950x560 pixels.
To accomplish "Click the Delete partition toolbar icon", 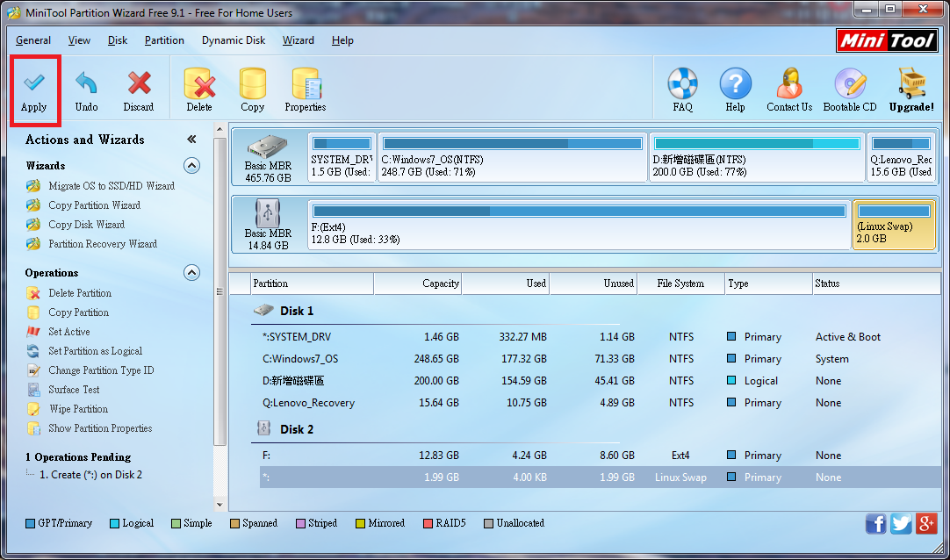I will 199,90.
